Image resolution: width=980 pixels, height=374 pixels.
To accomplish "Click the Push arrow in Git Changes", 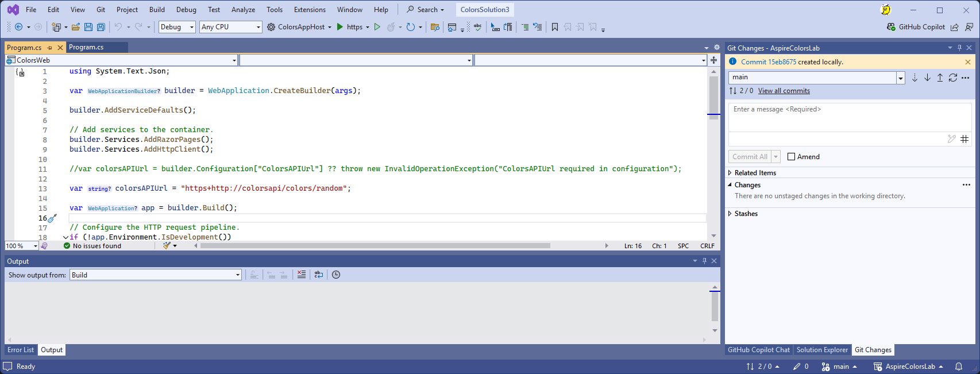I will [940, 78].
